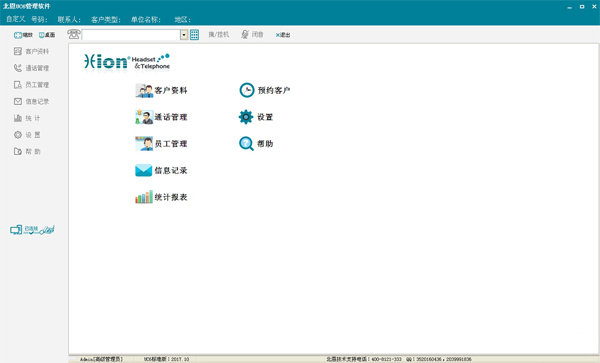Screen dimensions: 600x363
Task: Open 信息记录 envelope icon
Action: click(x=143, y=170)
